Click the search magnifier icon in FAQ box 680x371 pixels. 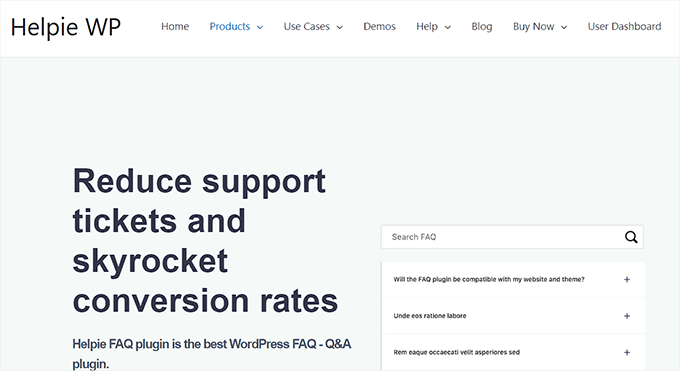coord(631,237)
